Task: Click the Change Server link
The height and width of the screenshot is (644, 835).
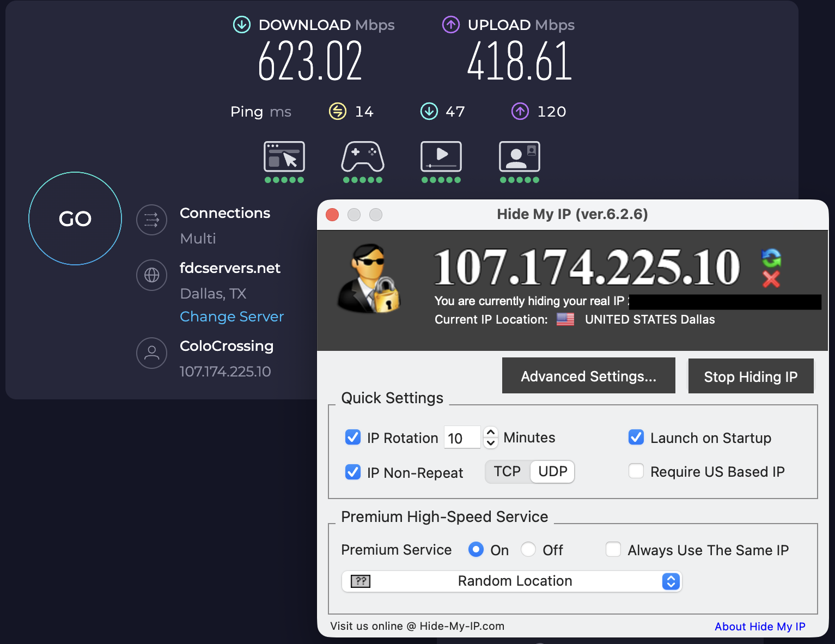Action: coord(231,317)
